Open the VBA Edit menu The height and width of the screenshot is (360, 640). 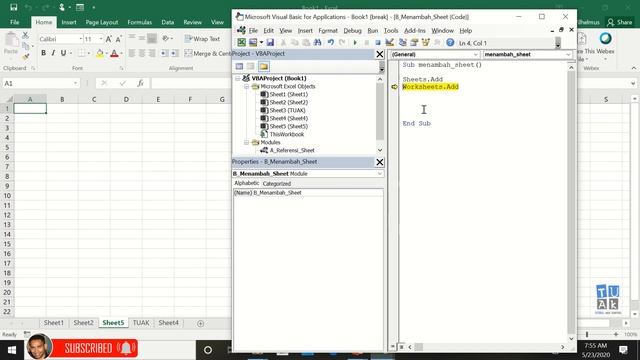pyautogui.click(x=268, y=31)
